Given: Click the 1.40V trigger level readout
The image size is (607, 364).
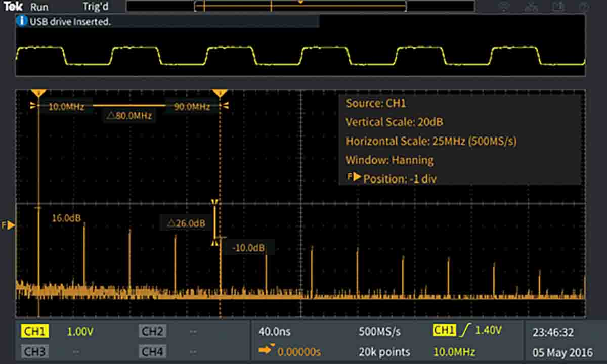Looking at the screenshot, I should tap(489, 331).
